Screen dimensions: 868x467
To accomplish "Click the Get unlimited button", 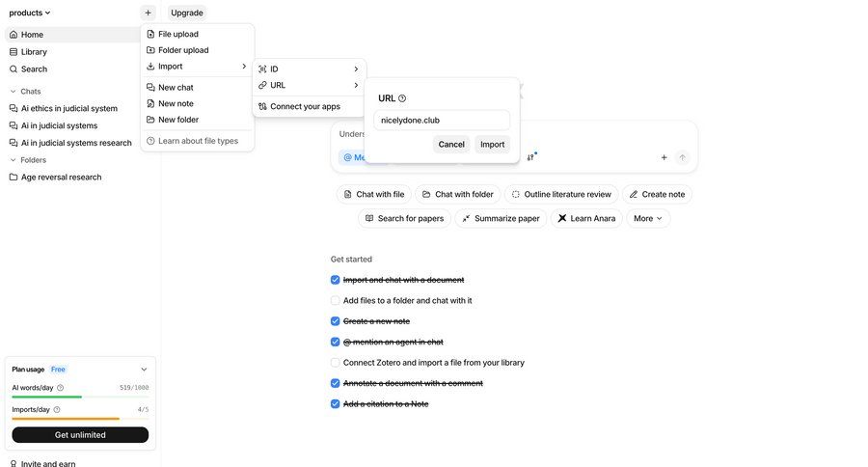I will 80,435.
